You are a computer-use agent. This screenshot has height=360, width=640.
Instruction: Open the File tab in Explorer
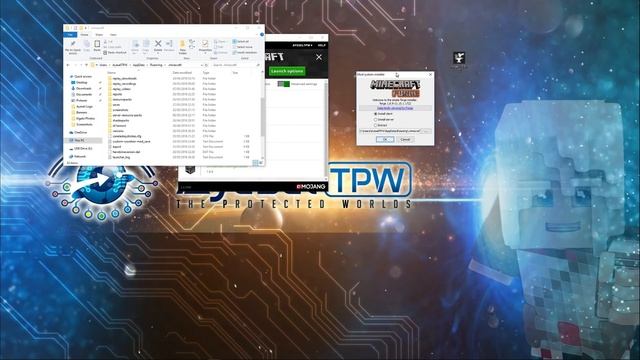[x=70, y=35]
